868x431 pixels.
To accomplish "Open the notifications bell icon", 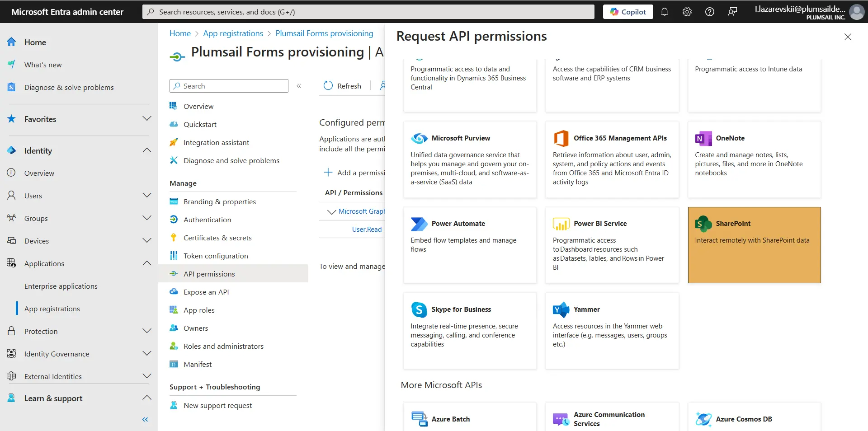I will tap(664, 12).
